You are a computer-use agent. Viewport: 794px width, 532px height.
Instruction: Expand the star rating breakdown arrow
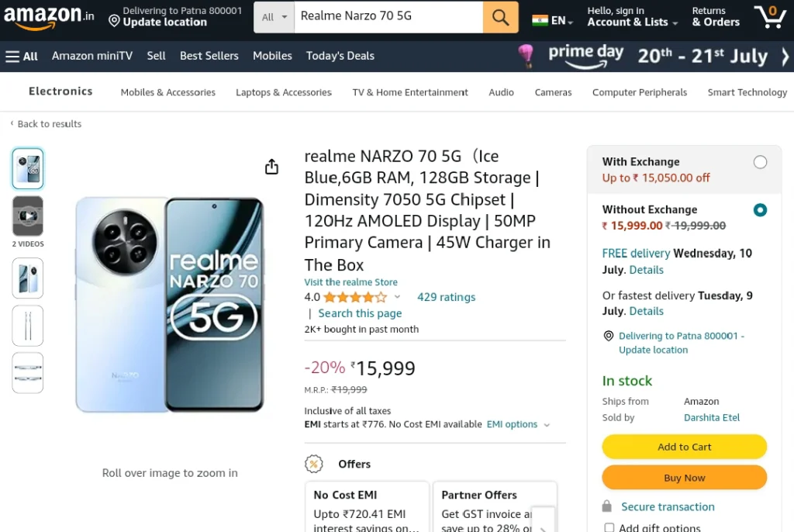(x=398, y=297)
